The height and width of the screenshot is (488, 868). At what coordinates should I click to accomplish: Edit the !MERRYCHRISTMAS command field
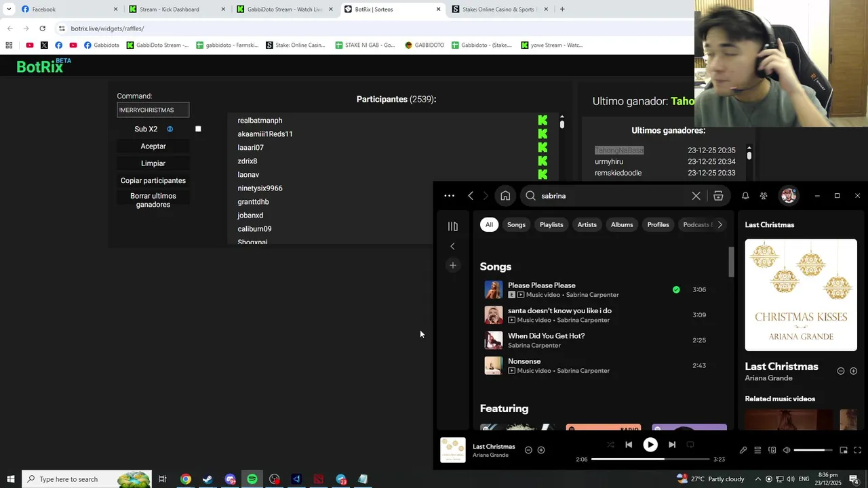(x=153, y=110)
